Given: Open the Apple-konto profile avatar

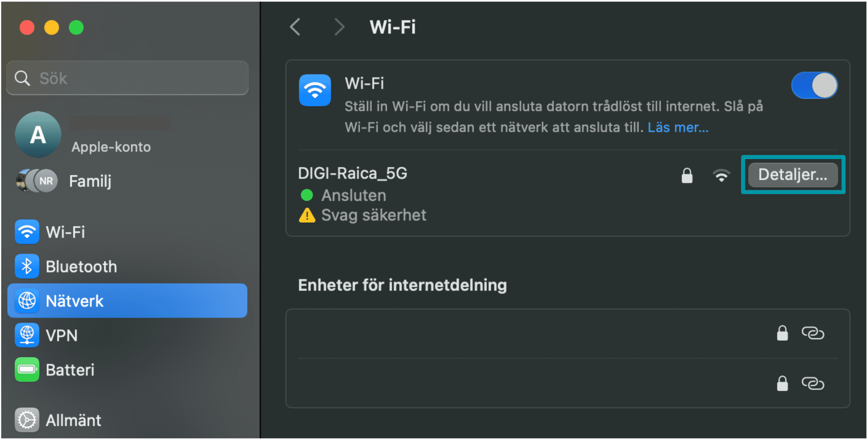Looking at the screenshot, I should pyautogui.click(x=38, y=135).
